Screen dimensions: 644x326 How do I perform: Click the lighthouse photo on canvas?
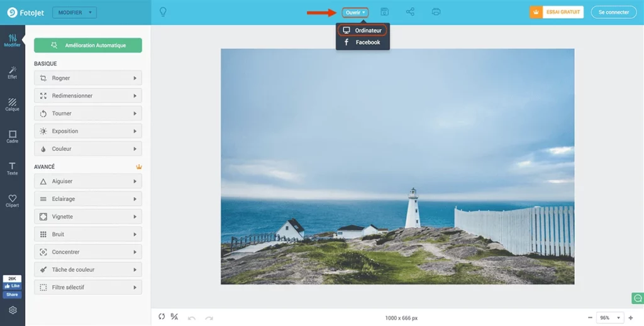(397, 166)
